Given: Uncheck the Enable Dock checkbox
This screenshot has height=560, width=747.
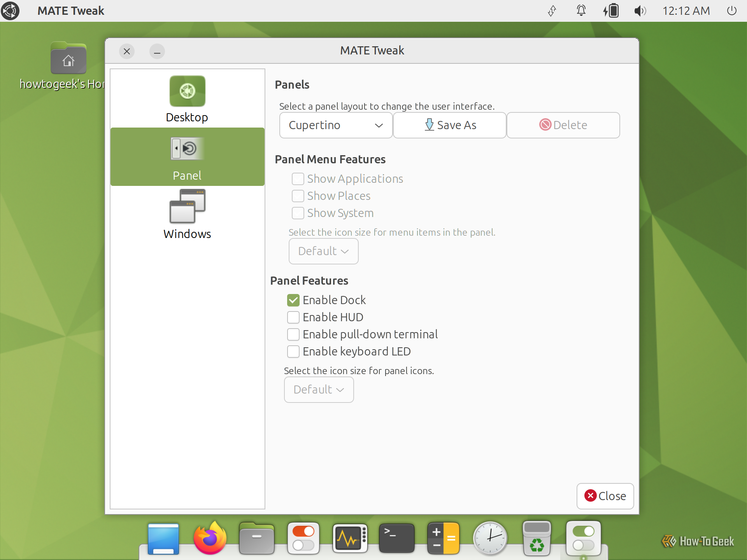Looking at the screenshot, I should 293,300.
